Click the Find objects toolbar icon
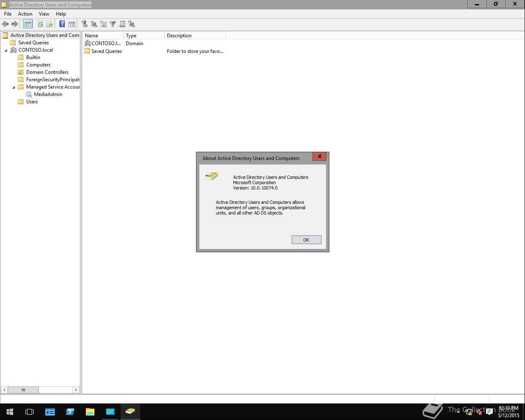Screen dimensions: 525x420 122,24
